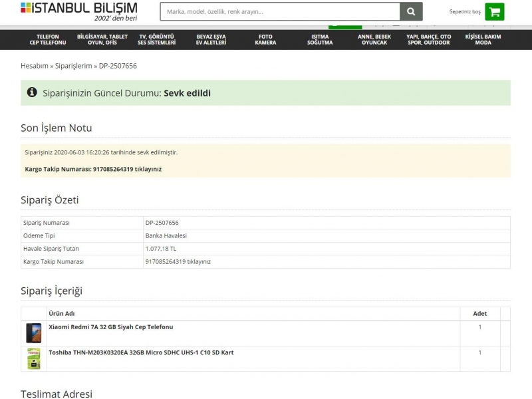Click the Sipariş Numarası label
This screenshot has height=399, width=532.
(x=46, y=223)
